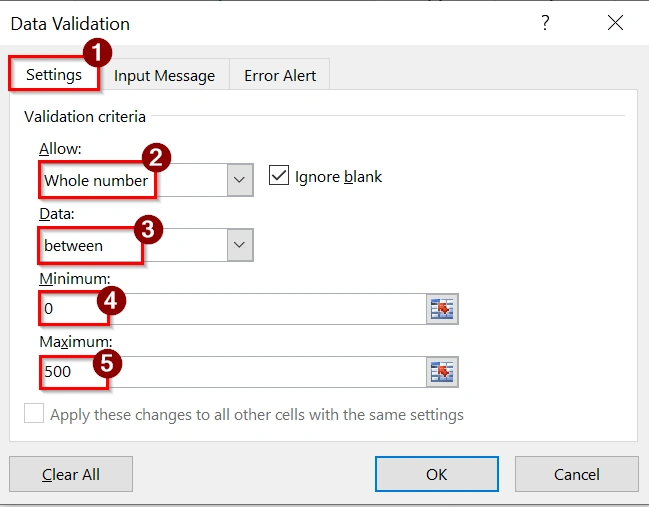Click the 'between' combo box text
Screen dimensions: 649x507
pyautogui.click(x=74, y=245)
